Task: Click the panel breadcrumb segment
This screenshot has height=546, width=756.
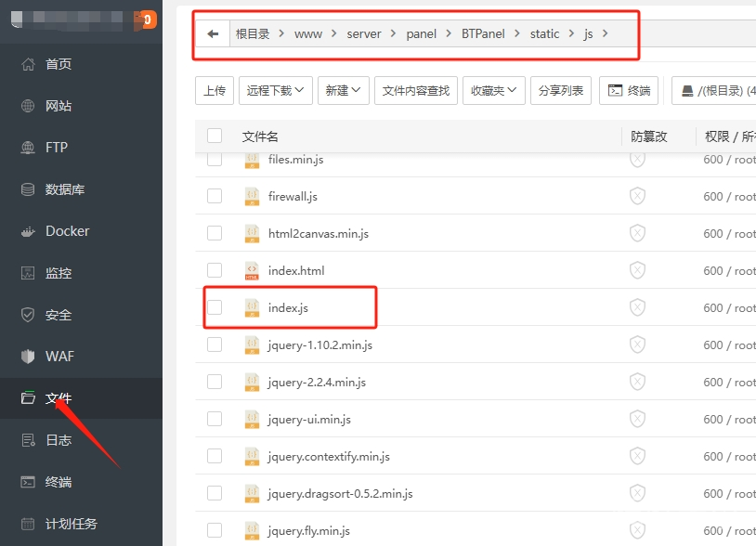Action: point(421,34)
